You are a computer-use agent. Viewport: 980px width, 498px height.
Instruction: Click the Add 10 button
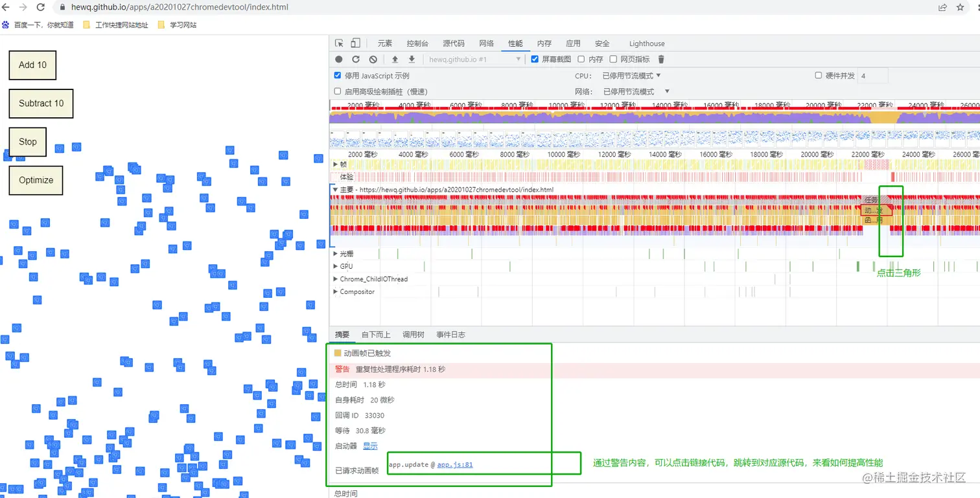coord(32,65)
